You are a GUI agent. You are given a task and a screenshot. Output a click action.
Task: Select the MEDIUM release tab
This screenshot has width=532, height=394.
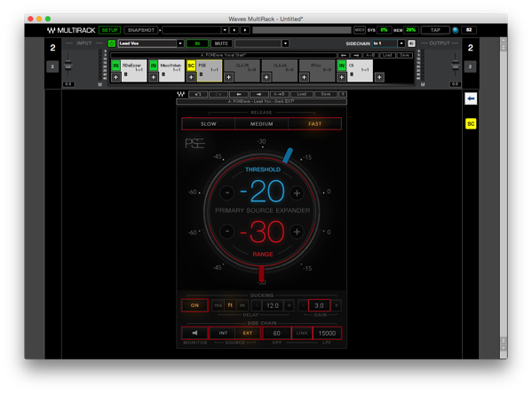[261, 123]
